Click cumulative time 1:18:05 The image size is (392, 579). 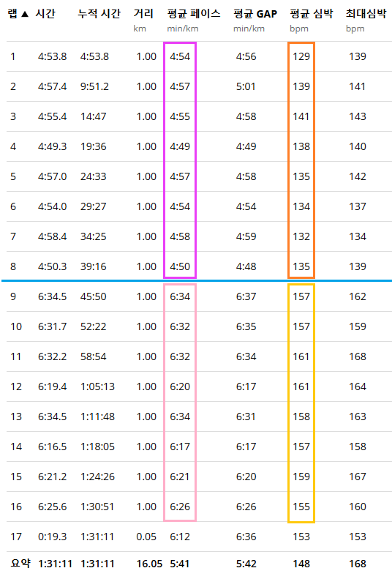tap(98, 447)
